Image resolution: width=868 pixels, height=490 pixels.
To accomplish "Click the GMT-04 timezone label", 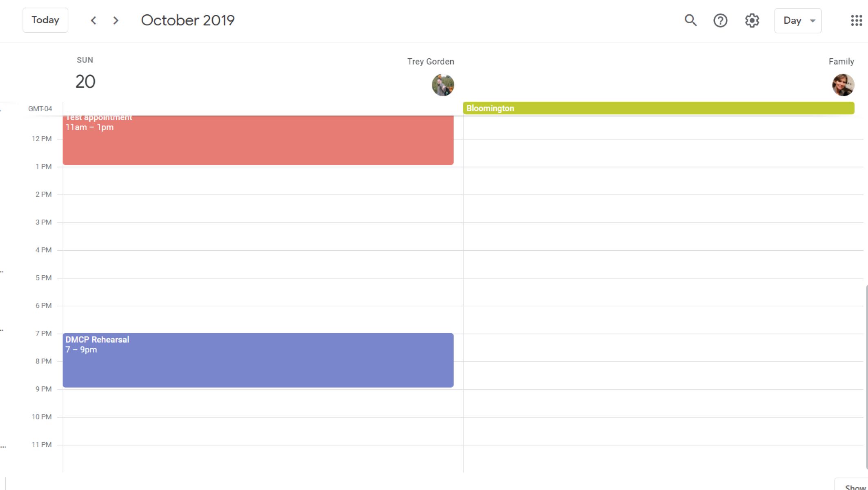I will coord(40,109).
